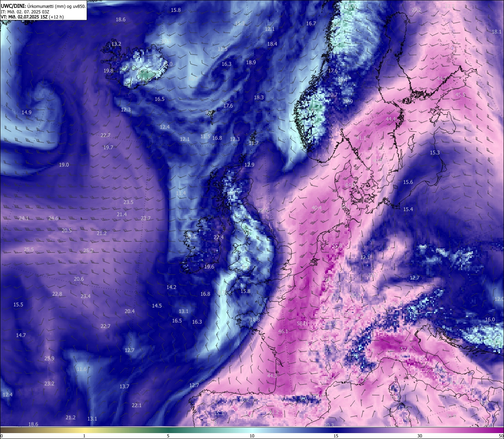Click the color scale label 1
504x439 pixels.
tap(84, 436)
